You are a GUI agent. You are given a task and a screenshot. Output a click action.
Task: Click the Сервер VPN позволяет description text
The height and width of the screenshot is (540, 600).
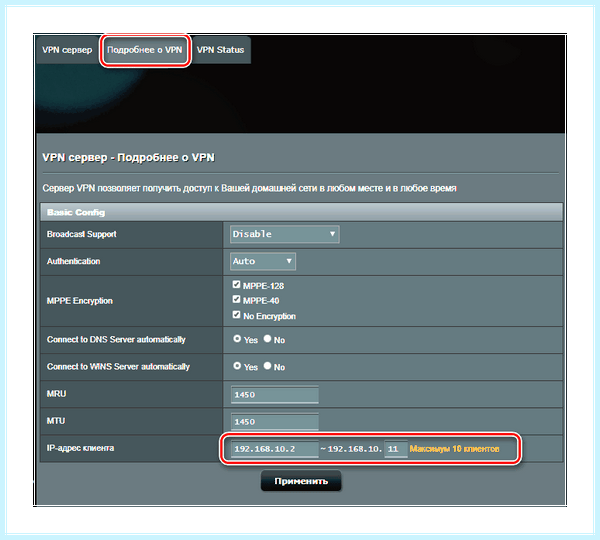point(249,188)
